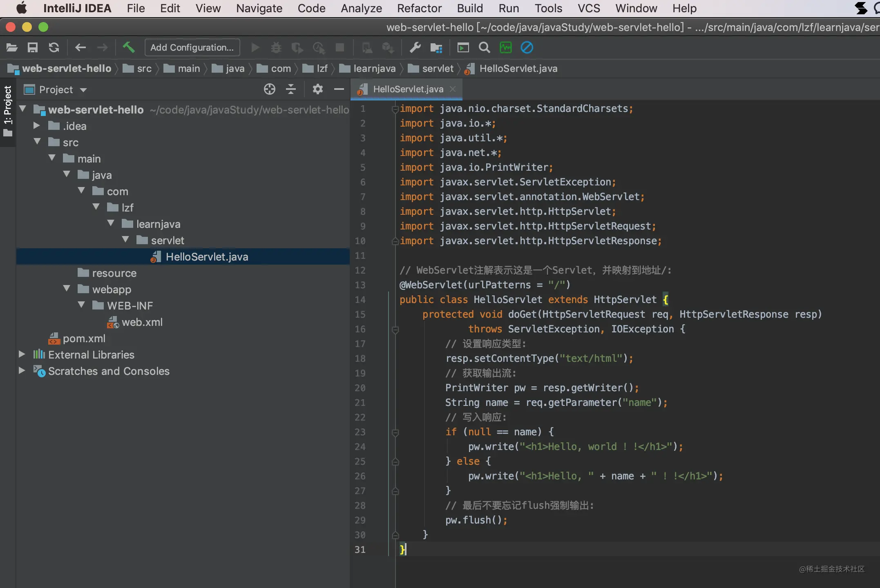The height and width of the screenshot is (588, 880).
Task: Open the VCS menu
Action: (589, 8)
